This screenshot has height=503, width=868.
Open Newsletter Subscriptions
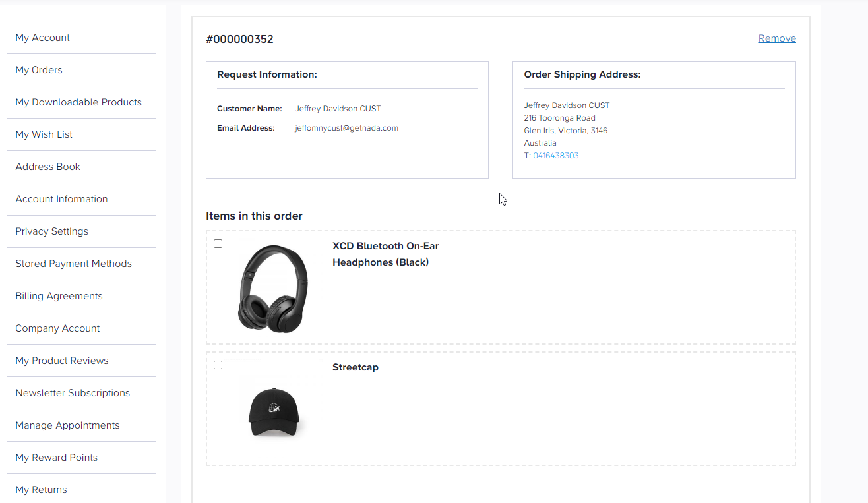click(x=73, y=393)
